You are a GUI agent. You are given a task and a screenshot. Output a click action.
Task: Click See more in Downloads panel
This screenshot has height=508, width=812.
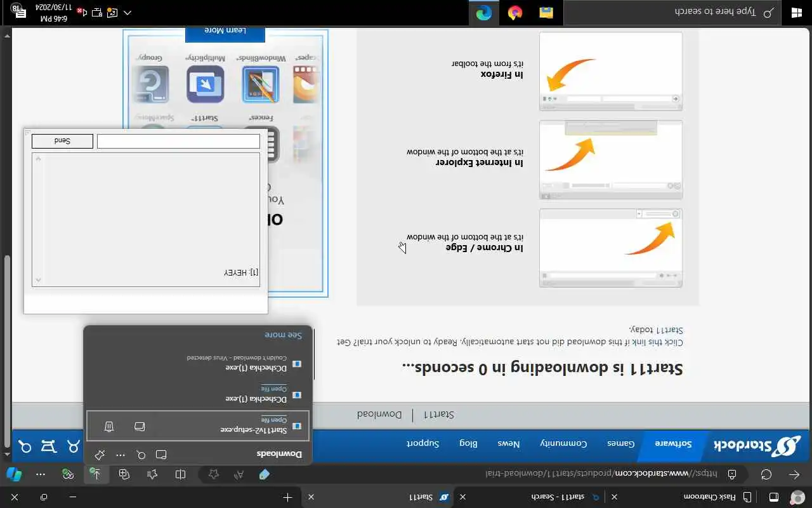click(x=284, y=335)
